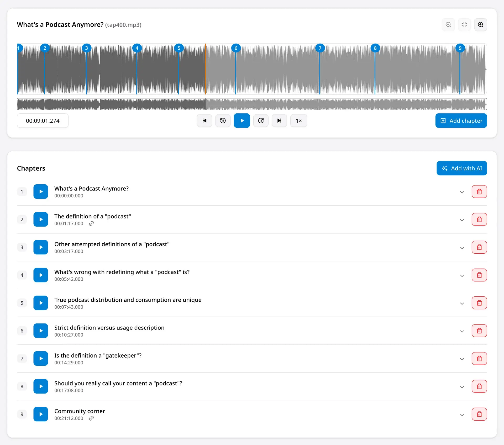Click the Add chapter button
The width and height of the screenshot is (504, 445).
pos(461,121)
